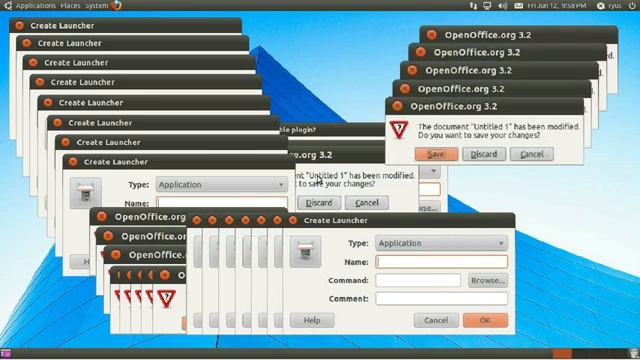640x360 pixels.
Task: Open the Applications menu
Action: click(x=36, y=6)
